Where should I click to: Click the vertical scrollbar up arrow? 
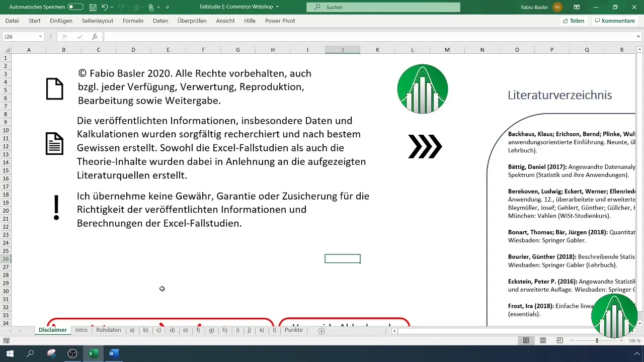pos(639,49)
